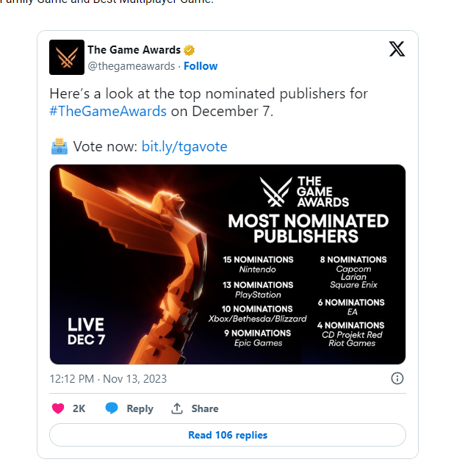476x476 pixels.
Task: View the 2K likes count
Action: [x=79, y=408]
